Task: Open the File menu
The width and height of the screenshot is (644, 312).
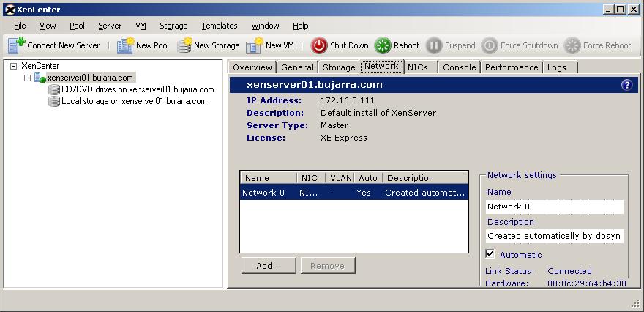Action: (x=20, y=26)
